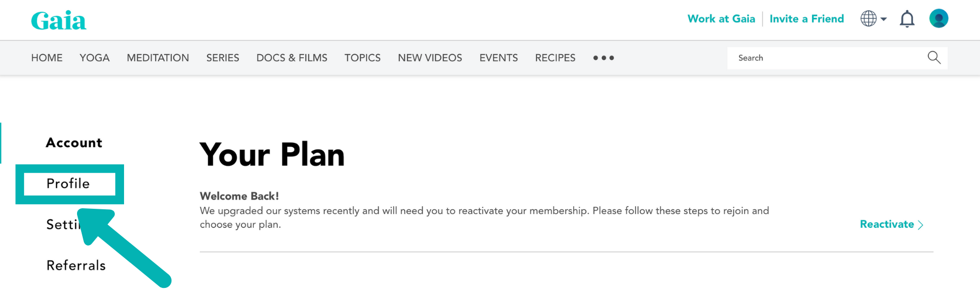Click the Reactivate chevron arrow
This screenshot has height=293, width=980.
coord(920,225)
